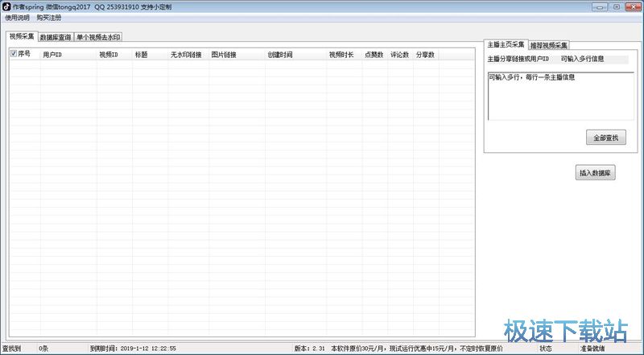The height and width of the screenshot is (355, 644).
Task: Switch to the 数据库查询 tab
Action: (x=56, y=37)
